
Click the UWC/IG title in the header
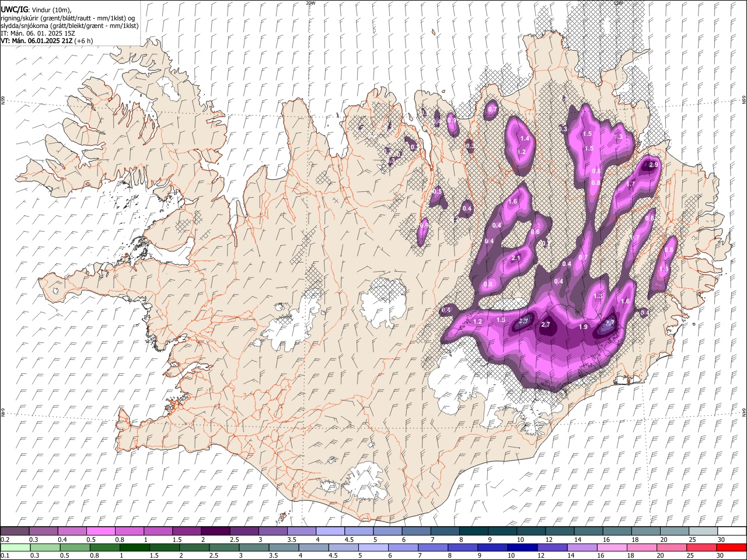[x=14, y=10]
